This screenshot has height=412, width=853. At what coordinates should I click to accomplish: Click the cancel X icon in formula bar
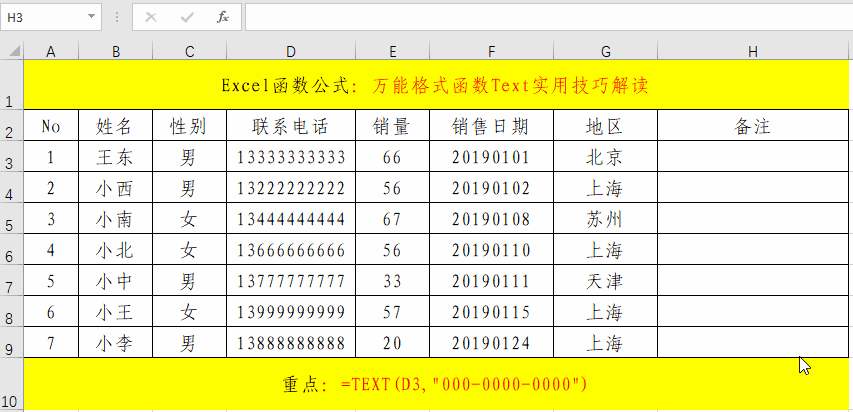point(151,17)
